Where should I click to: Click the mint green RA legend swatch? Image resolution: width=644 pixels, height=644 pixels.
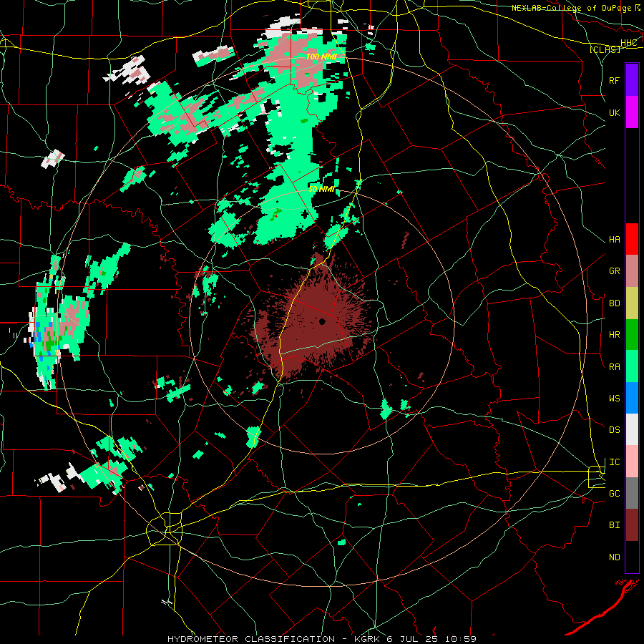632,366
